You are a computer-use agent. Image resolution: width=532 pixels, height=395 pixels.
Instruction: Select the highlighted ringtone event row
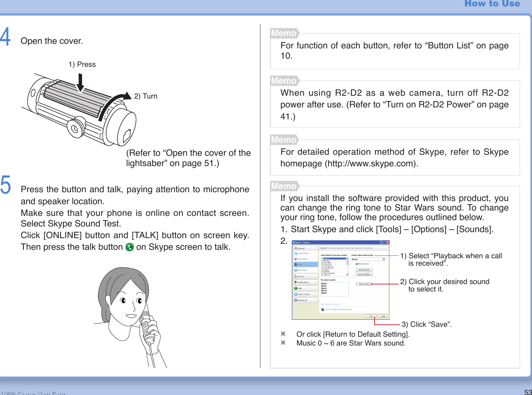click(x=334, y=259)
